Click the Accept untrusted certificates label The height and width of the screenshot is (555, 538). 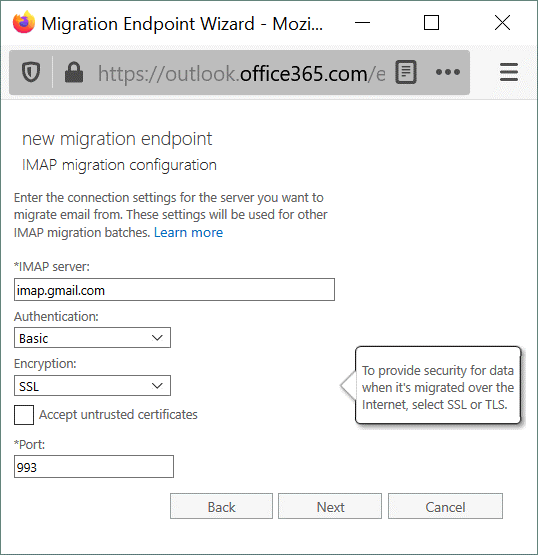(118, 414)
